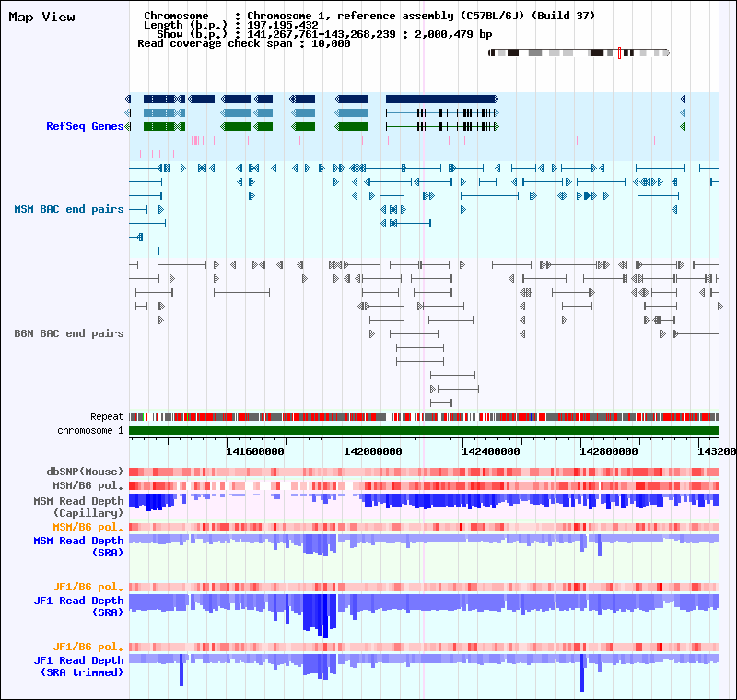
Task: Open the MSM Read Depth (SRA) label
Action: click(x=78, y=546)
